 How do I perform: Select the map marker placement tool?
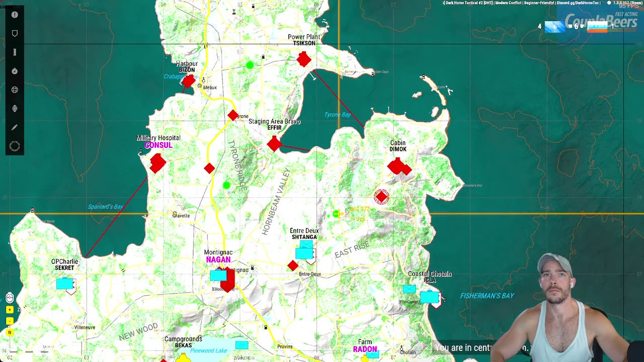(x=15, y=33)
